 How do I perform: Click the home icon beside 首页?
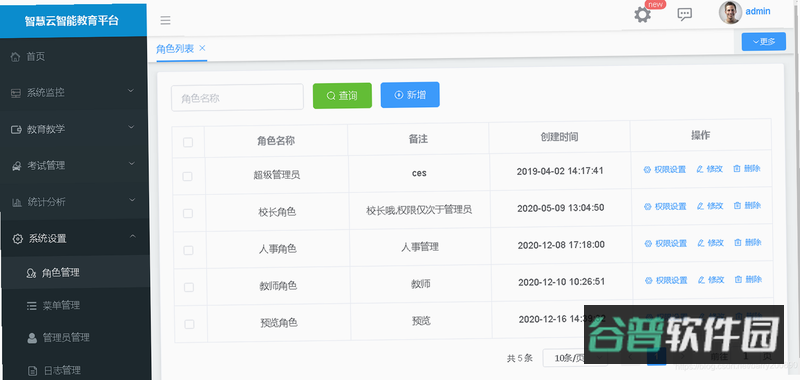15,56
